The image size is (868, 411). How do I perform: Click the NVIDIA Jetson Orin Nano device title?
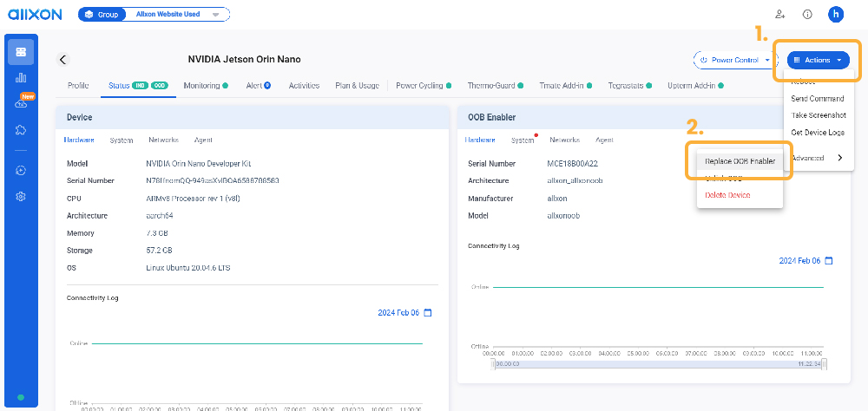[x=244, y=59]
